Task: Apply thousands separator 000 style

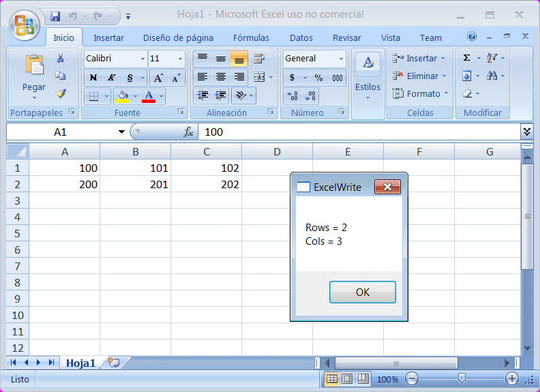Action: (337, 78)
